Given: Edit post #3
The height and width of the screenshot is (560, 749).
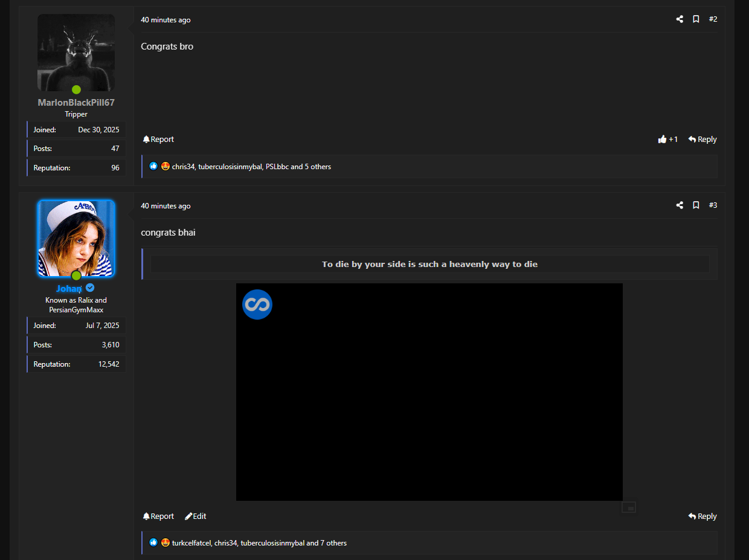Looking at the screenshot, I should 196,517.
